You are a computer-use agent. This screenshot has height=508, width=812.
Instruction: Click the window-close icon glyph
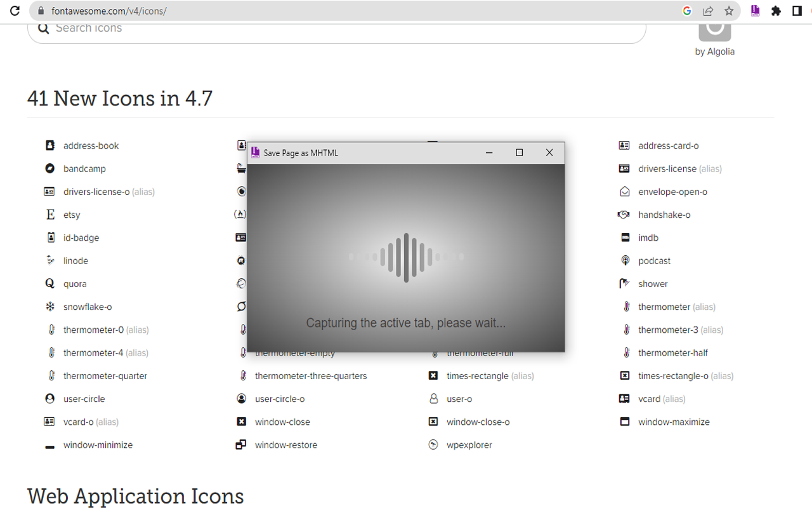coord(241,422)
